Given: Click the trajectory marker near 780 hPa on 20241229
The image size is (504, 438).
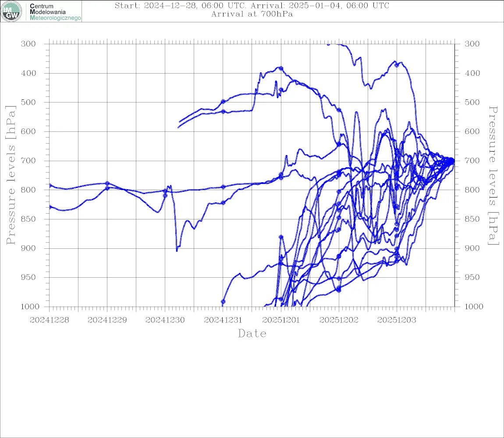Looking at the screenshot, I should click(x=107, y=183).
